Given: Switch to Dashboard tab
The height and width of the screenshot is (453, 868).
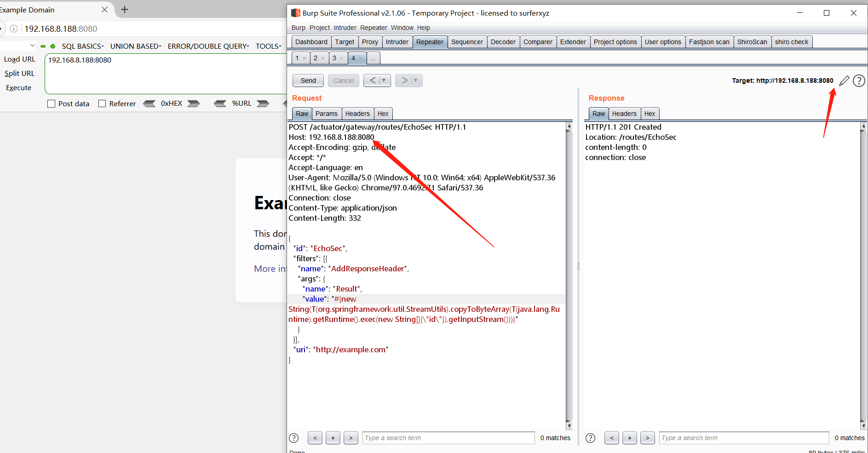Looking at the screenshot, I should pyautogui.click(x=311, y=42).
